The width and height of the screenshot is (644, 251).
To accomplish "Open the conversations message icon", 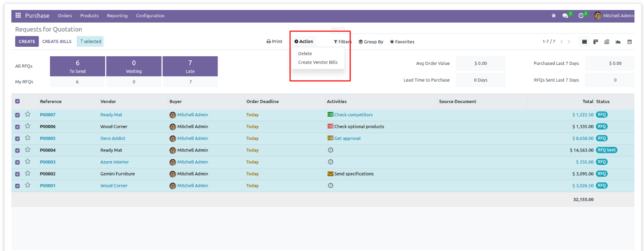I will tap(565, 15).
